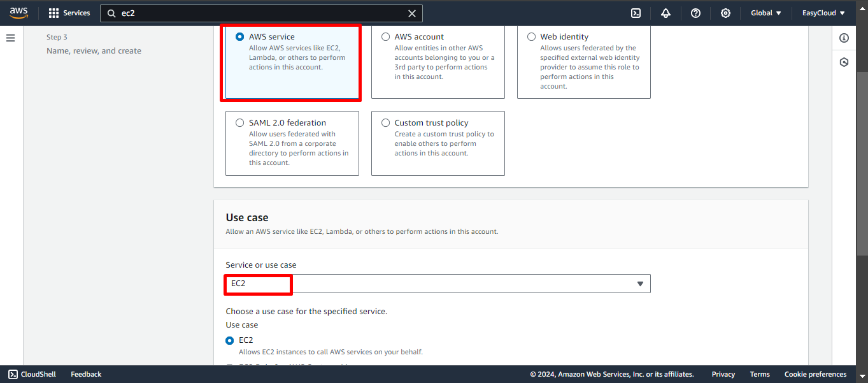This screenshot has width=868, height=383.
Task: Click the search magnifier icon
Action: [x=111, y=13]
